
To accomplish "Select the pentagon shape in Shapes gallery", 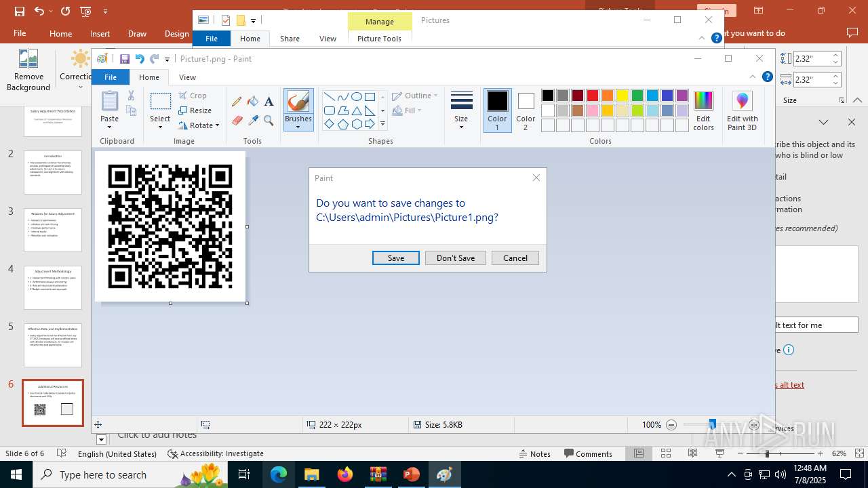I will point(343,124).
